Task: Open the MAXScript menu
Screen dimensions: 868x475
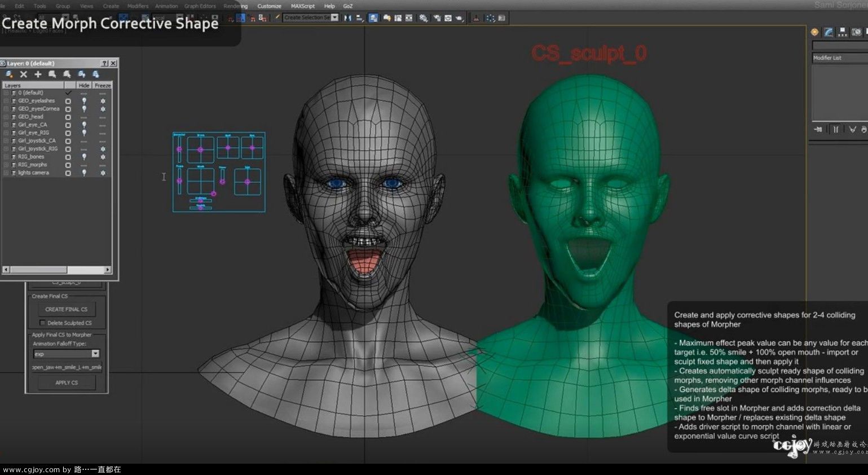Action: [x=303, y=6]
